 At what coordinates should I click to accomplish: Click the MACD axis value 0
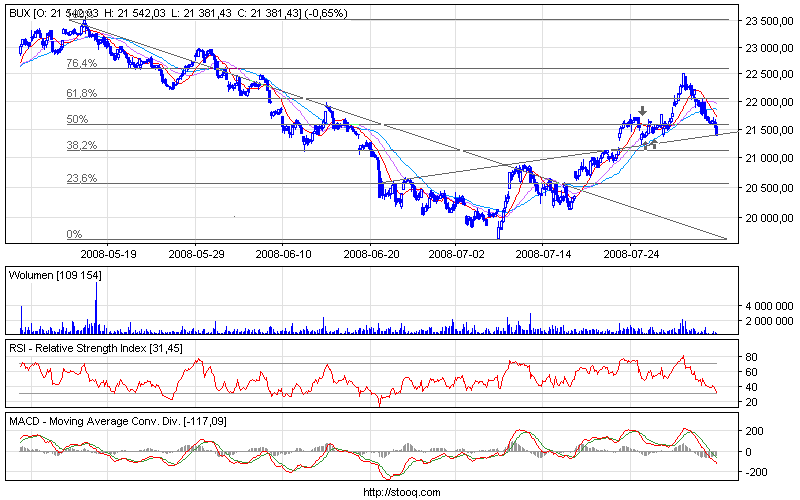(748, 452)
